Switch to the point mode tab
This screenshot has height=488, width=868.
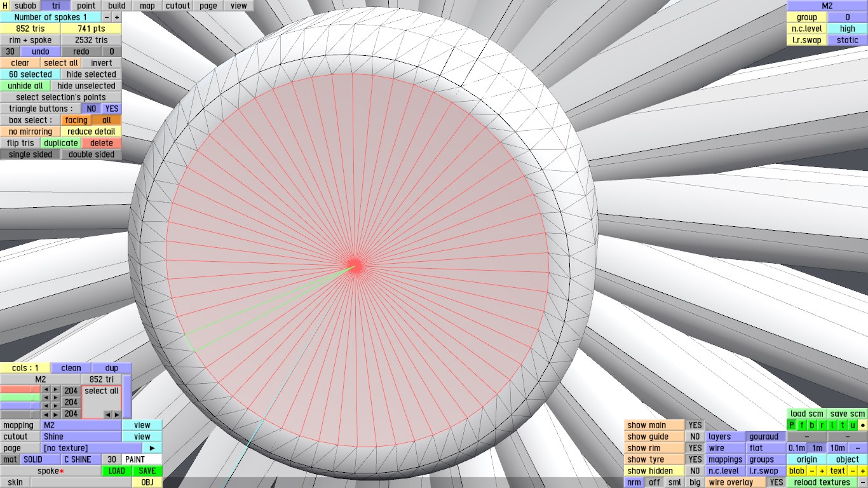86,6
